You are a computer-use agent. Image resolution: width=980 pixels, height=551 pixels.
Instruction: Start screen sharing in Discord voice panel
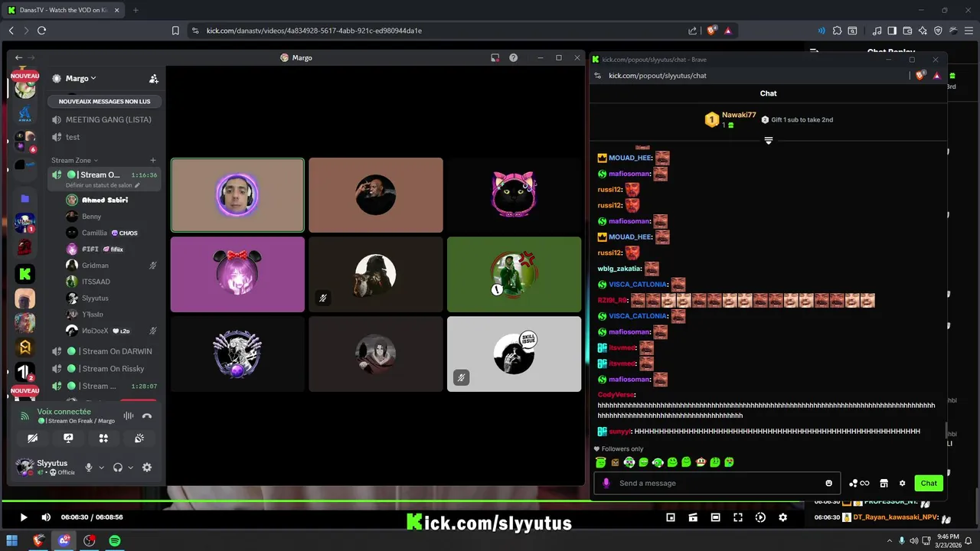pyautogui.click(x=68, y=439)
